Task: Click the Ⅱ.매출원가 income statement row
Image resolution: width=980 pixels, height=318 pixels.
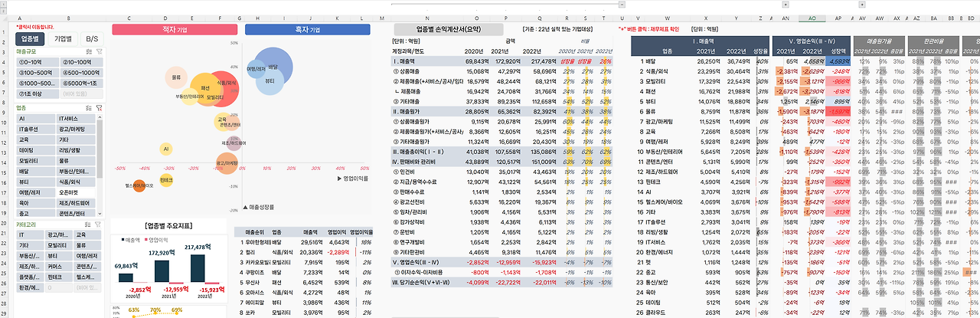Action: (501, 111)
